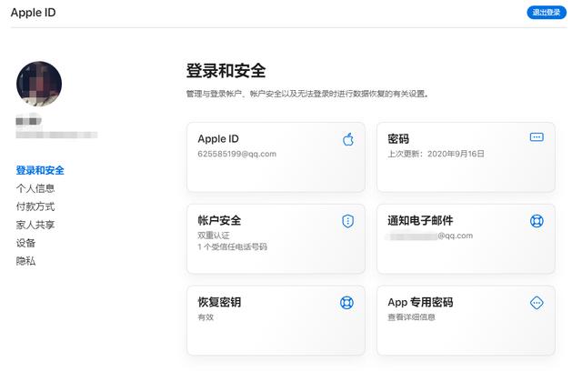Open the 恢复密钥 card title

click(x=219, y=302)
